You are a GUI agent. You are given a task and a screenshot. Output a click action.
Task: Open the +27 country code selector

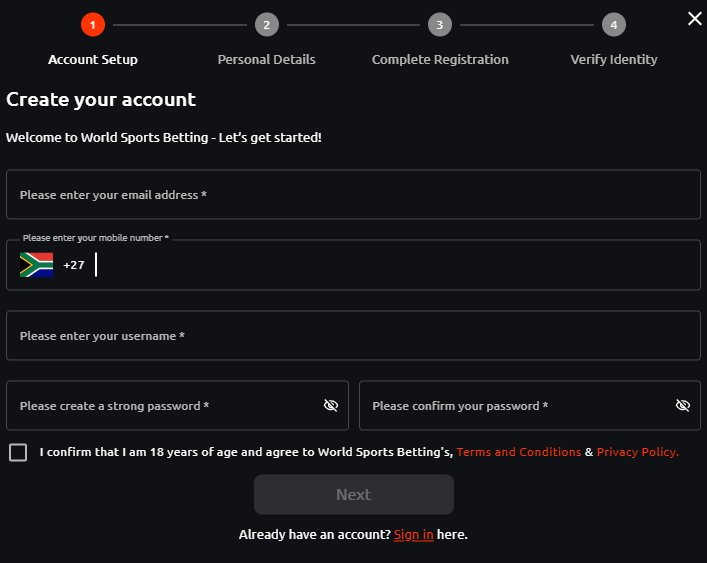click(x=74, y=265)
